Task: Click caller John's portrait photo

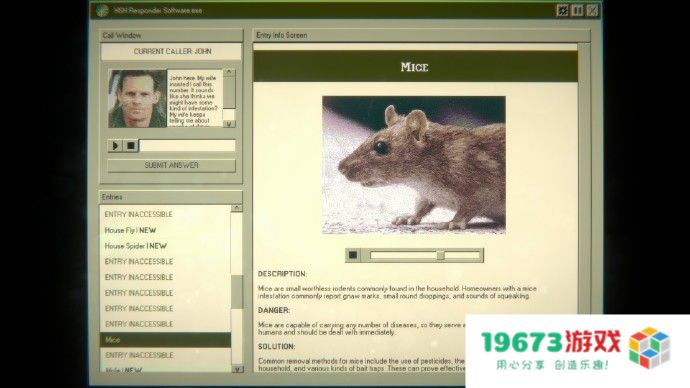Action: tap(138, 99)
